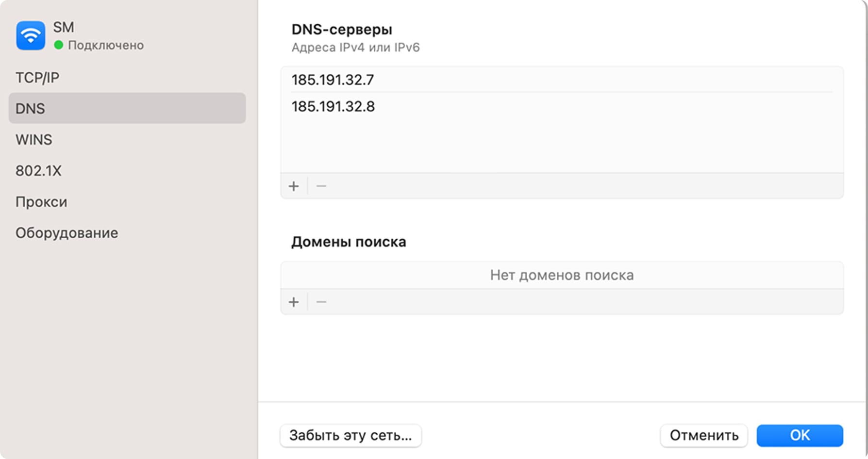Add a new DNS server with plus
This screenshot has width=868, height=459.
click(x=294, y=186)
